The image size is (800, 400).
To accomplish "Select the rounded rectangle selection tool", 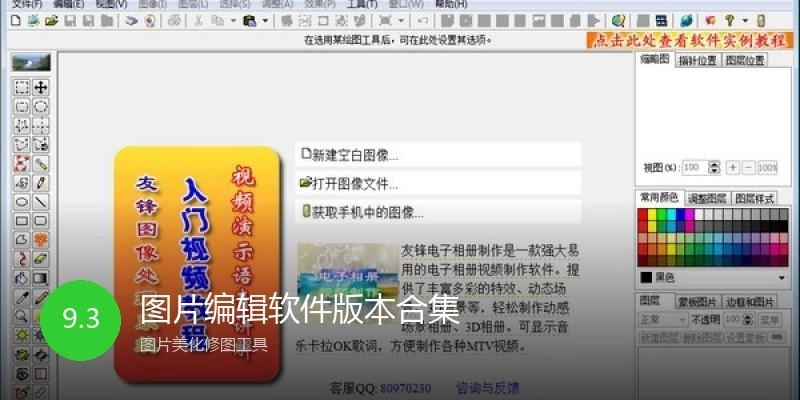I will (x=22, y=107).
